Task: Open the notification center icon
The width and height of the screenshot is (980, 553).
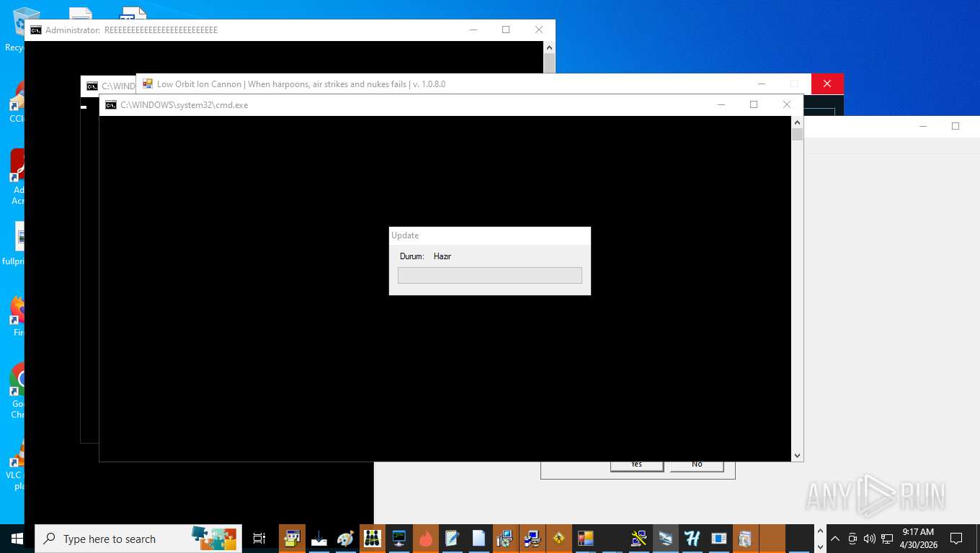Action: click(x=956, y=539)
